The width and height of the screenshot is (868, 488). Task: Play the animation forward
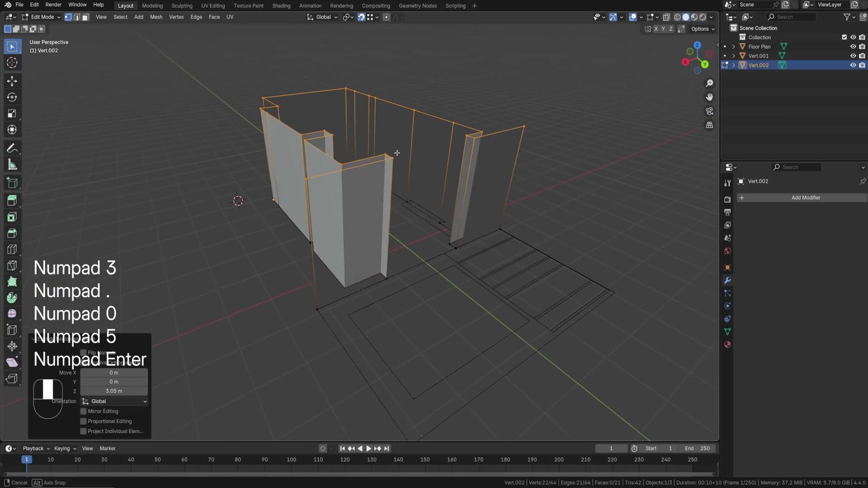[368, 449]
